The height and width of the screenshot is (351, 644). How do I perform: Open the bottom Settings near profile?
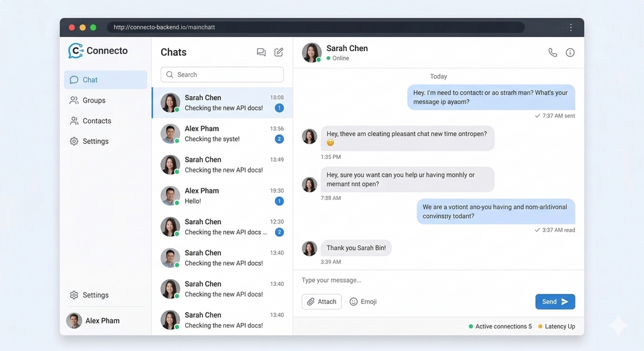pyautogui.click(x=95, y=295)
